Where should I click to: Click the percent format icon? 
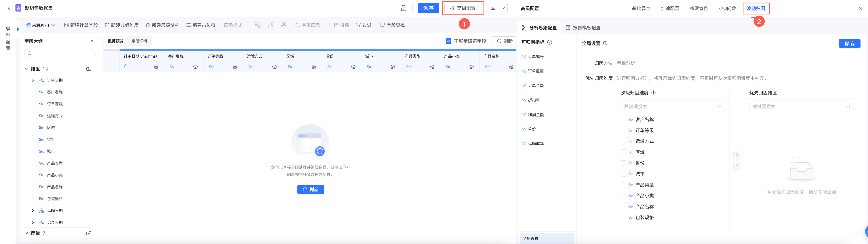click(x=257, y=25)
